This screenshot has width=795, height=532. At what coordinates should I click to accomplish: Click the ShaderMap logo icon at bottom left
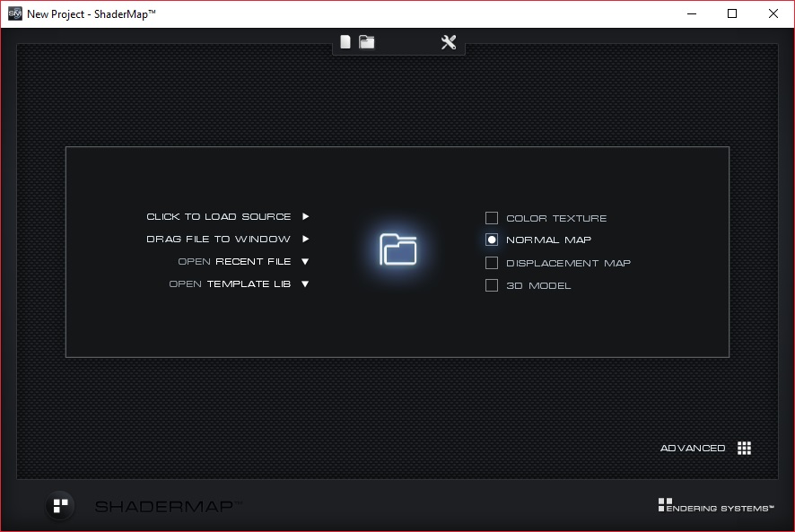(x=61, y=506)
